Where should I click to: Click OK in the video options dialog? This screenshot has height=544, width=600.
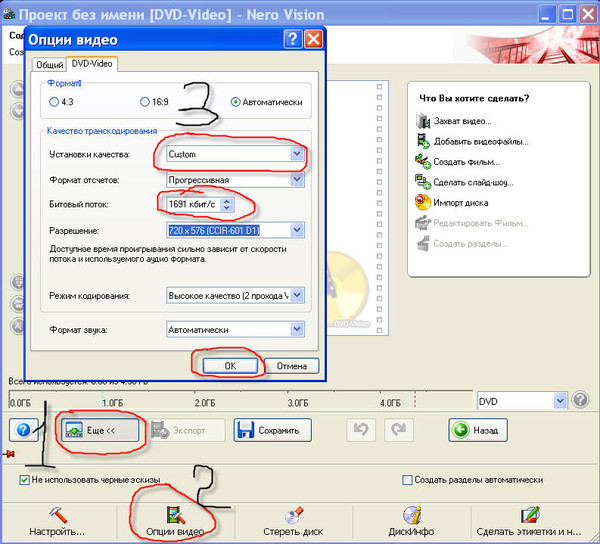(x=230, y=366)
